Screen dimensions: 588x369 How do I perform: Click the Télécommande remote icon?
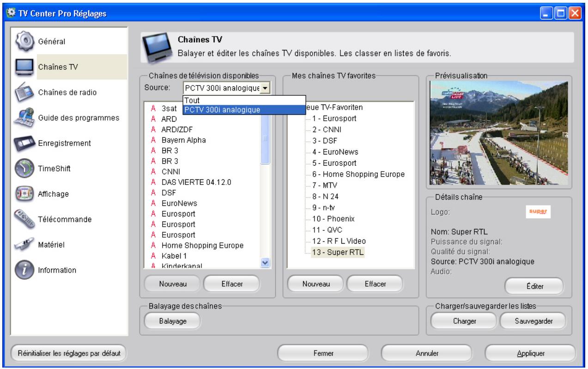pyautogui.click(x=24, y=219)
